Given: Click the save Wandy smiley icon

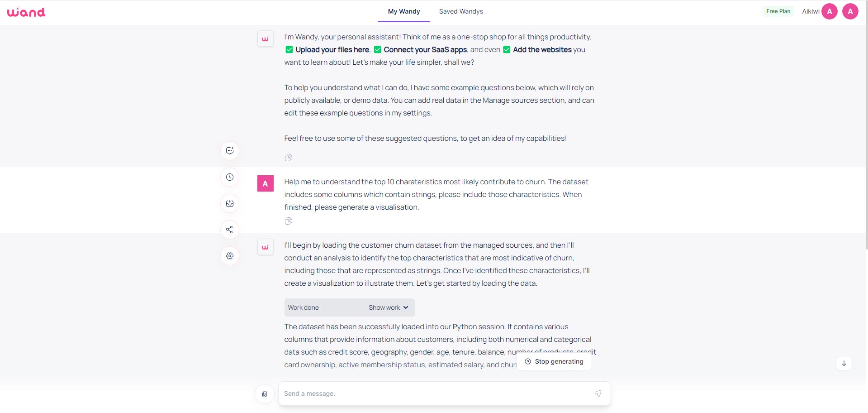Looking at the screenshot, I should click(230, 203).
